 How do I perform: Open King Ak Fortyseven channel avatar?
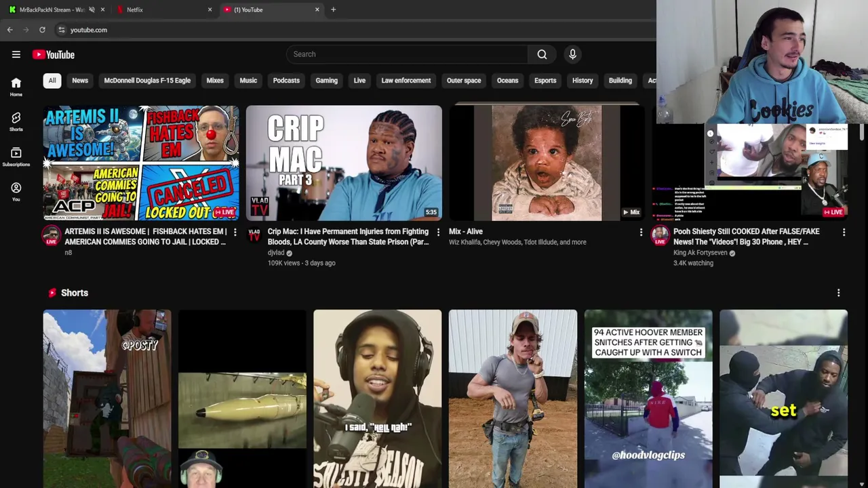tap(660, 235)
